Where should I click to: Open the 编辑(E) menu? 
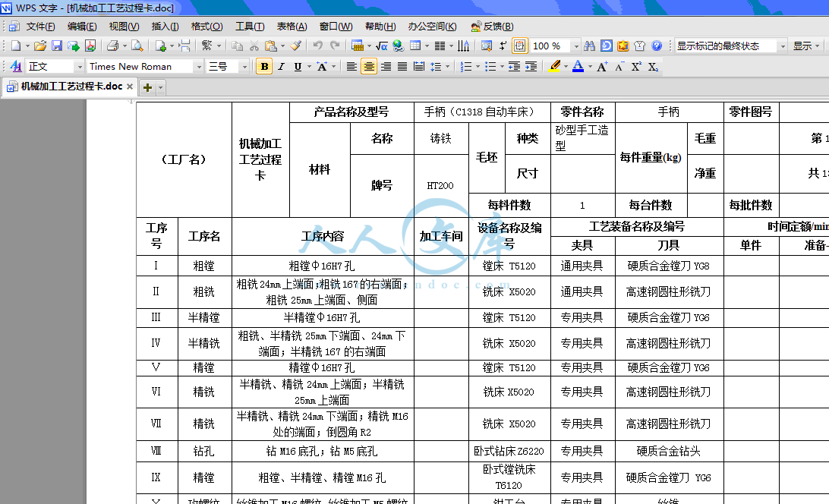pos(82,27)
